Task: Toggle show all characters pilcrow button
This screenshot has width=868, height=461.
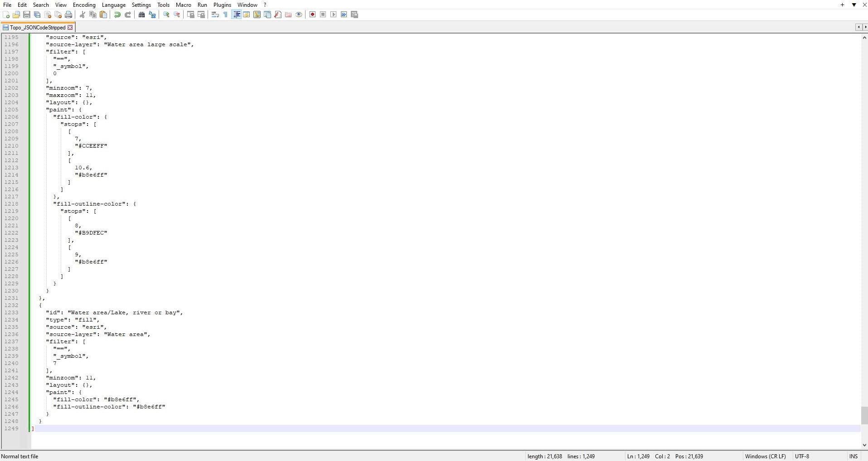Action: [x=225, y=14]
